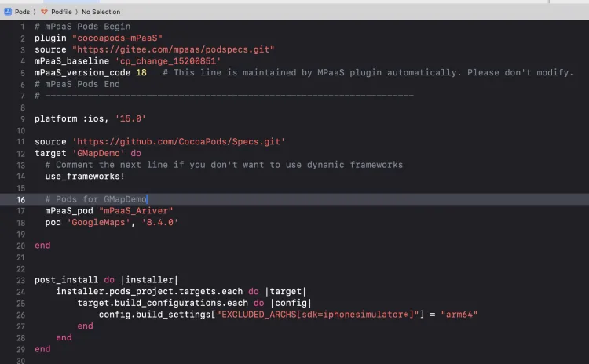The width and height of the screenshot is (589, 364).
Task: Open the No Selection breadcrumb item
Action: [x=101, y=12]
